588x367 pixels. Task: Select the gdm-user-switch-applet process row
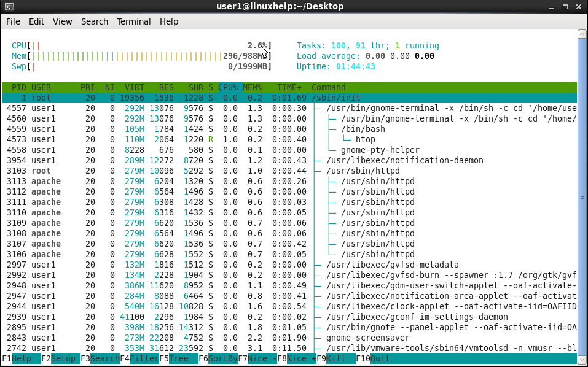point(289,286)
